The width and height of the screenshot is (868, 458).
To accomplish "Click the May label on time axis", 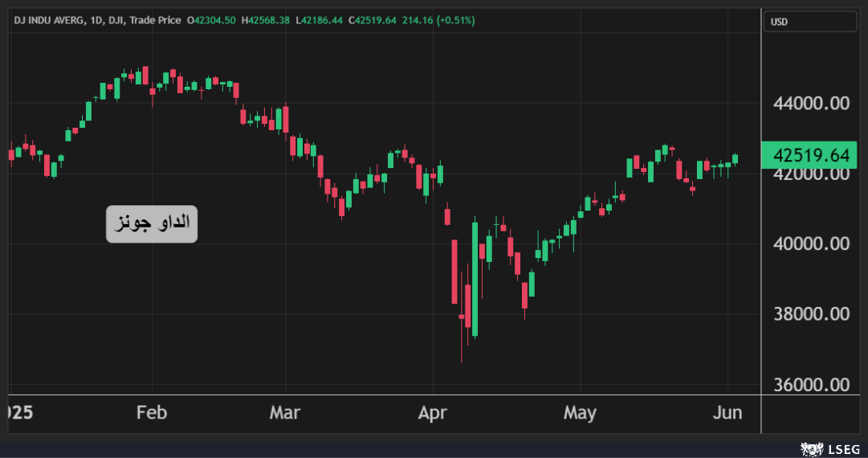I will (x=581, y=412).
